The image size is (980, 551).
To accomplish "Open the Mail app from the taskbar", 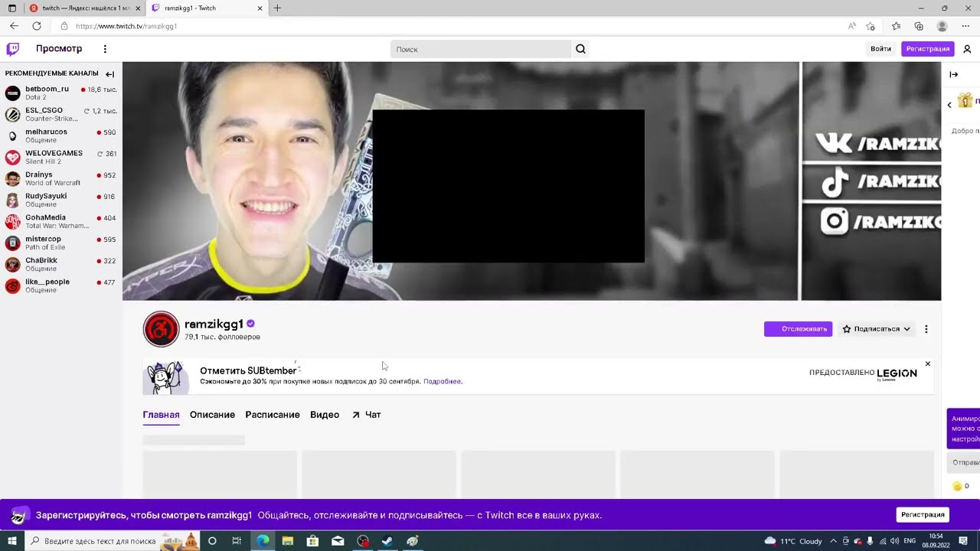I will click(x=338, y=541).
